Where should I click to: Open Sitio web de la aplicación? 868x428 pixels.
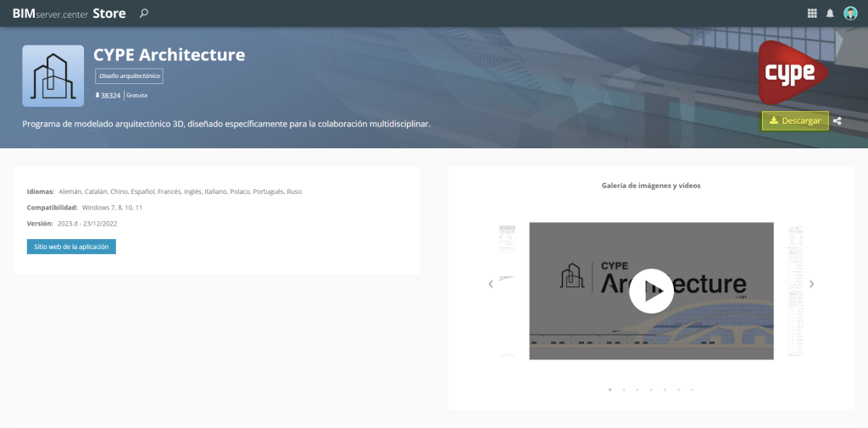pos(71,247)
